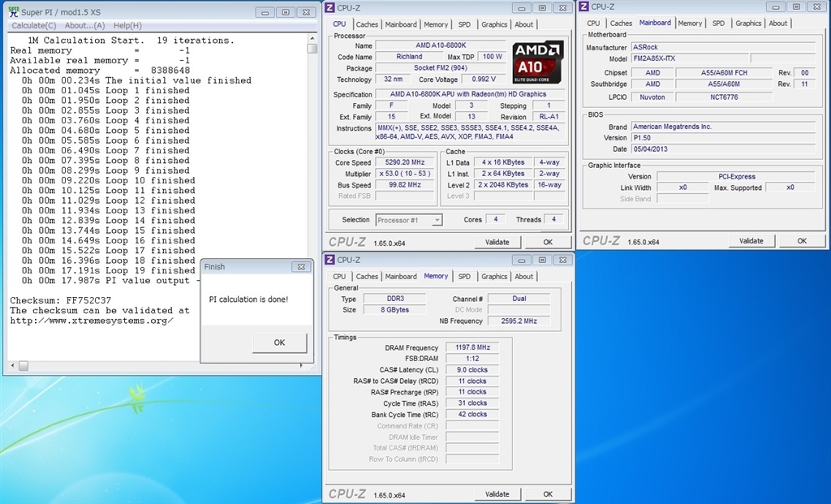Select SPD tab in CPU-Z Mainboard window
The height and width of the screenshot is (504, 831).
(x=718, y=24)
